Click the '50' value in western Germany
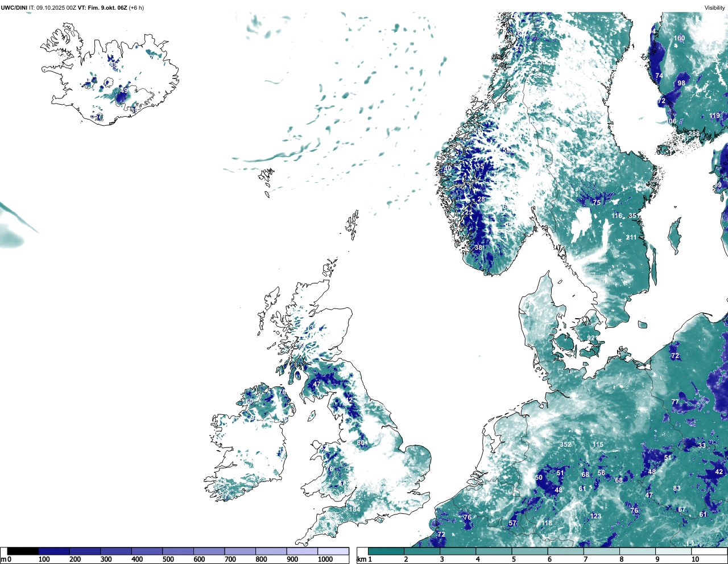The image size is (728, 564). 539,477
